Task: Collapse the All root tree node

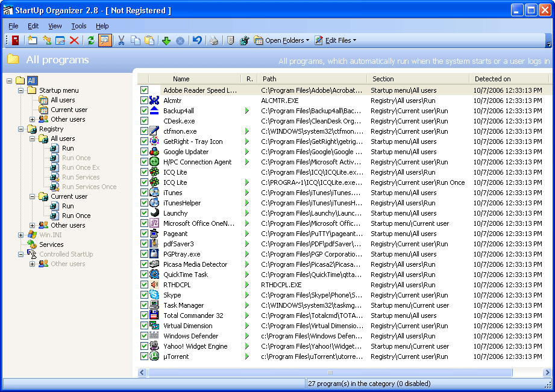Action: [x=9, y=81]
